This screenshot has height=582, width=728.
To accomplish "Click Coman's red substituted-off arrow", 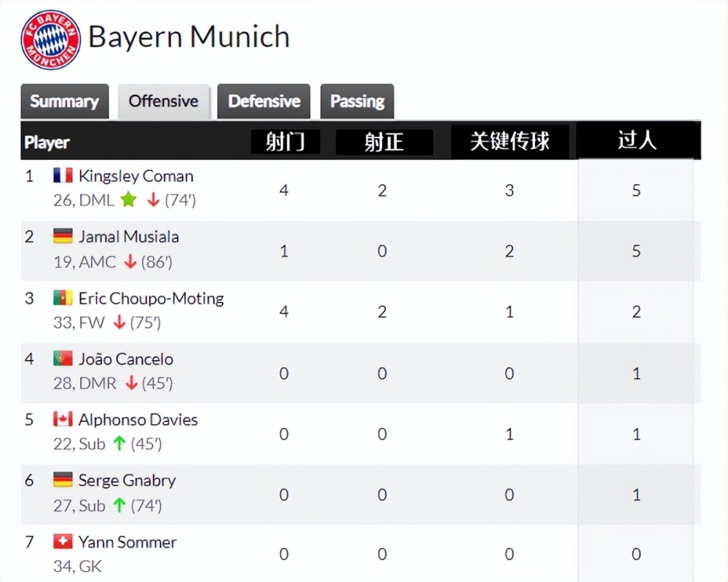I will tap(153, 200).
